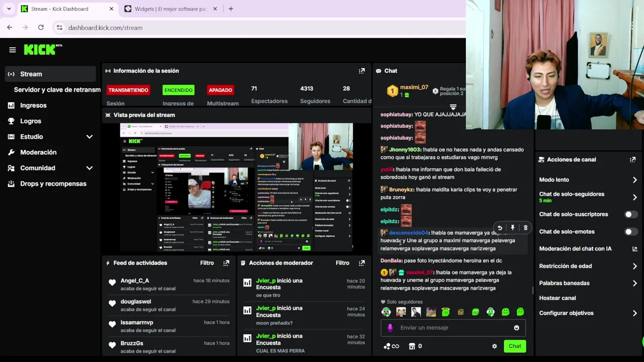Reload the dashboard page
This screenshot has height=362, width=644.
[x=41, y=28]
